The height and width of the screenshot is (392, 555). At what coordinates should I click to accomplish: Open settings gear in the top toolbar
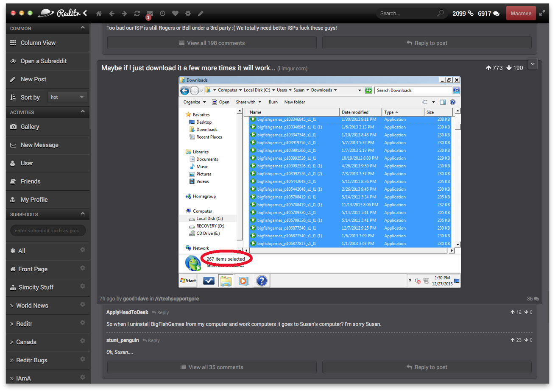[x=188, y=14]
